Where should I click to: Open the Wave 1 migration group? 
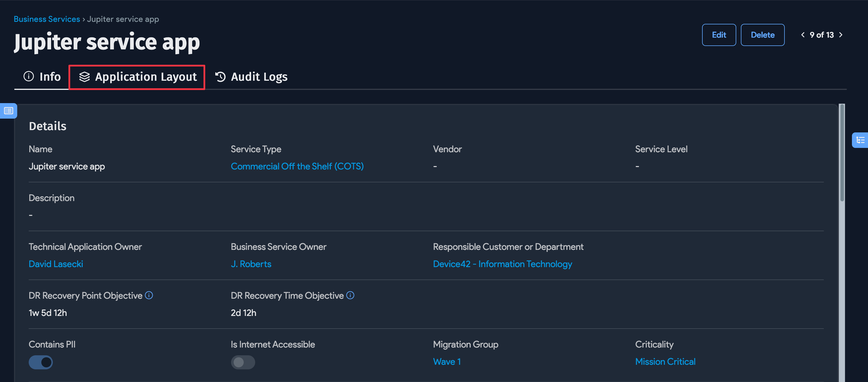446,361
